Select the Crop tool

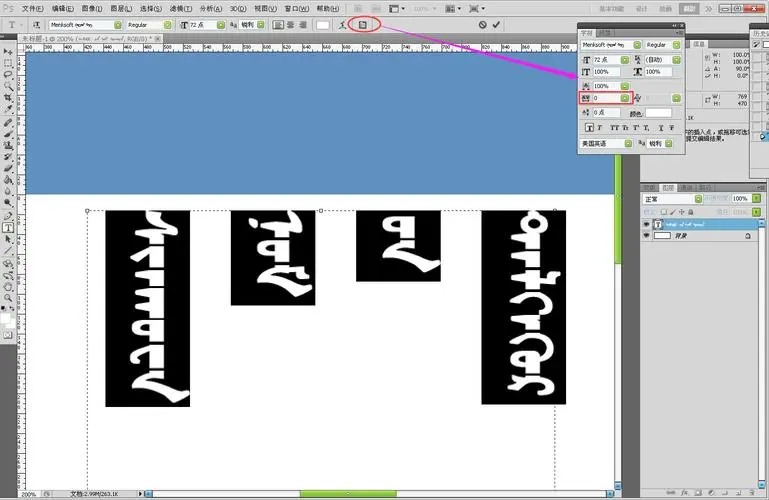tap(8, 98)
